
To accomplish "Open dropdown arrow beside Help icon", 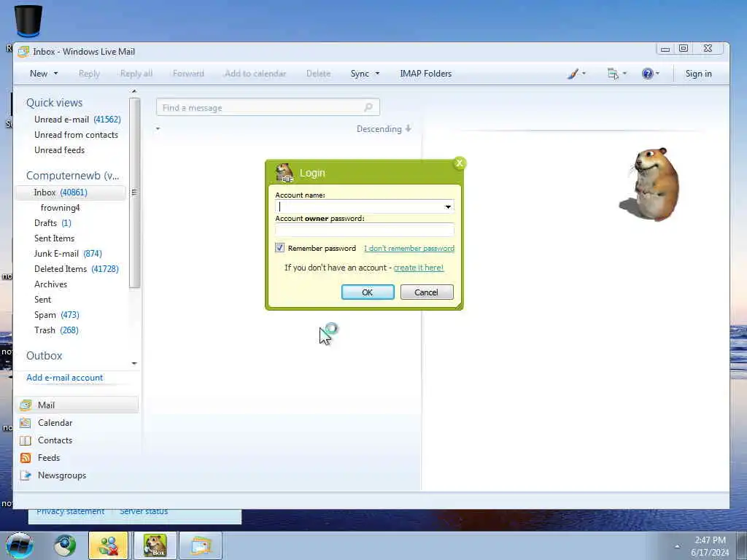I will pos(657,74).
